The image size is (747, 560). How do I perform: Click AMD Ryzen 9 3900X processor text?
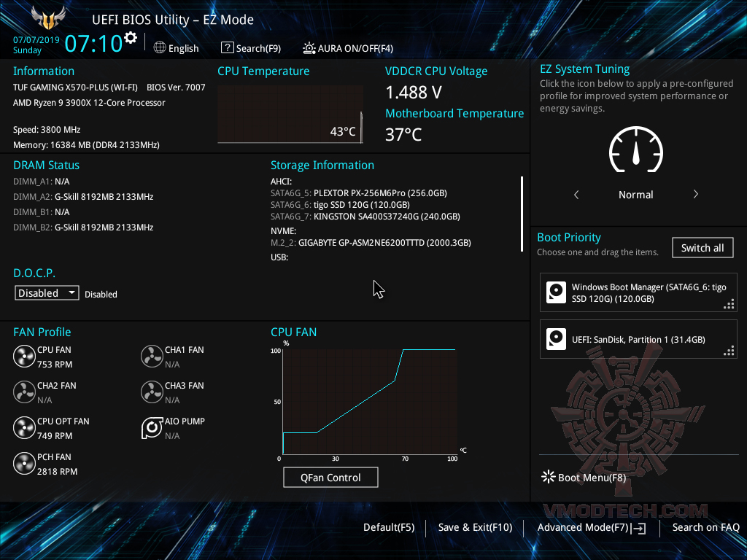tap(89, 103)
